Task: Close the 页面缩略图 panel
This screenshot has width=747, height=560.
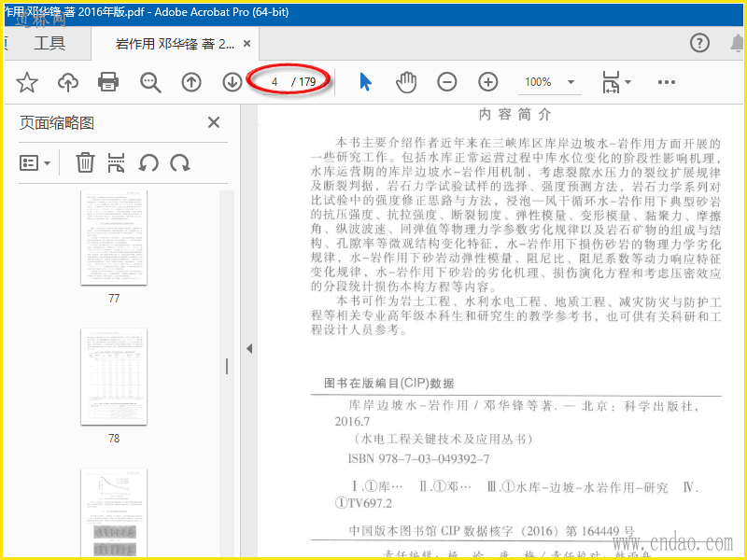Action: coord(214,123)
